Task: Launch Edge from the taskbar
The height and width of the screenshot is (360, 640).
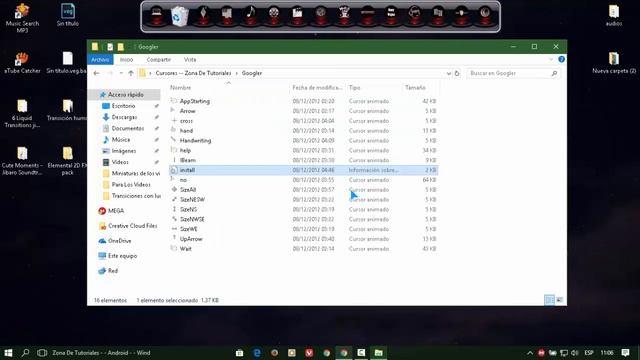Action: point(257,353)
